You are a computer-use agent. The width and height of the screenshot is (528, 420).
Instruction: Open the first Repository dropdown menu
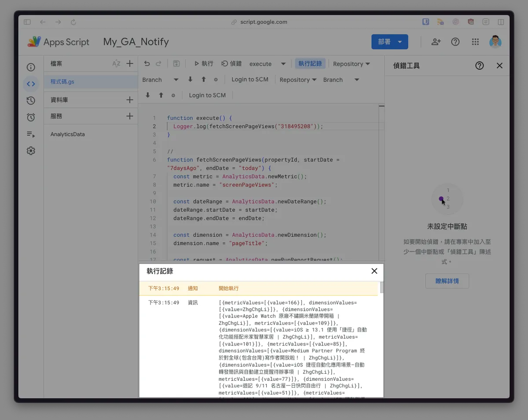351,64
